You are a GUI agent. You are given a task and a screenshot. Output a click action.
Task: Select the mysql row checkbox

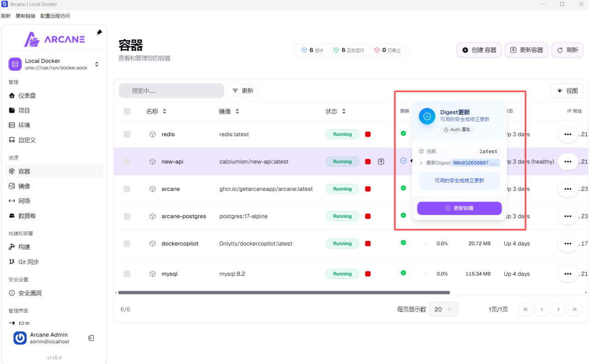pos(127,274)
